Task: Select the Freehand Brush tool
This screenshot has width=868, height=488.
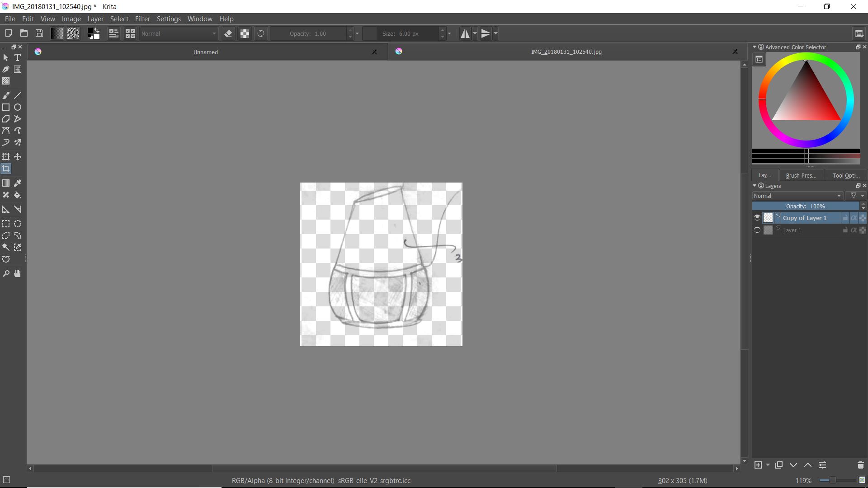Action: 6,95
